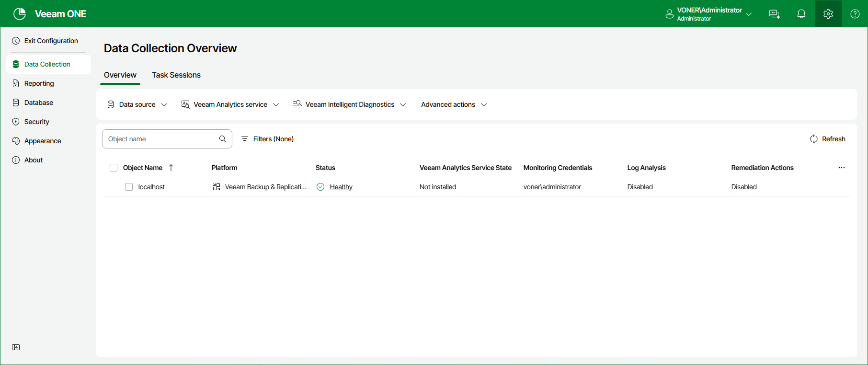Click the user profile icon
868x365 pixels.
click(670, 14)
